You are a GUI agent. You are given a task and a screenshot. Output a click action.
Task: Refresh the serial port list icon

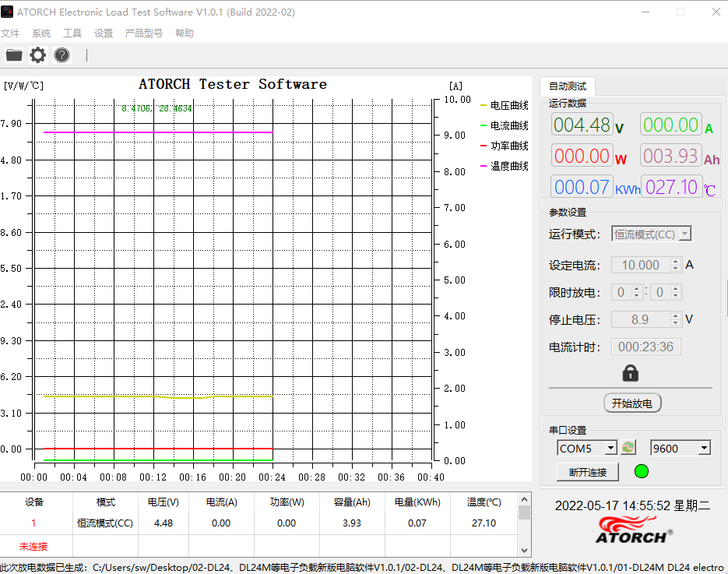coord(628,448)
